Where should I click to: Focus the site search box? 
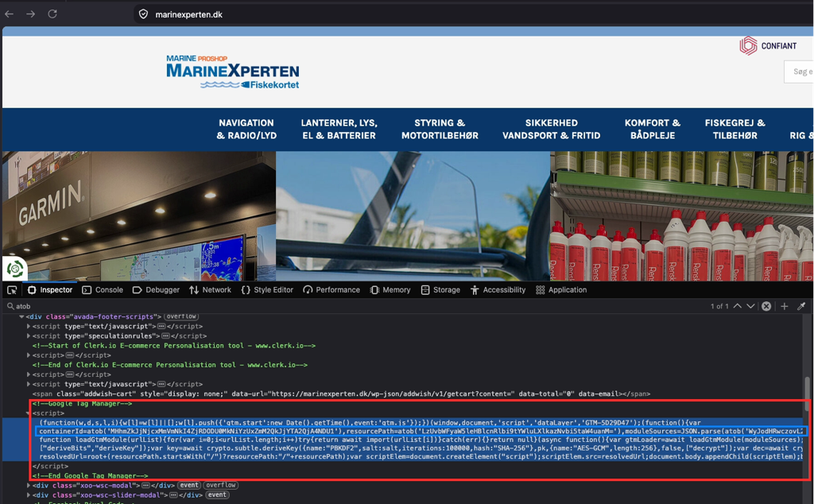point(799,72)
